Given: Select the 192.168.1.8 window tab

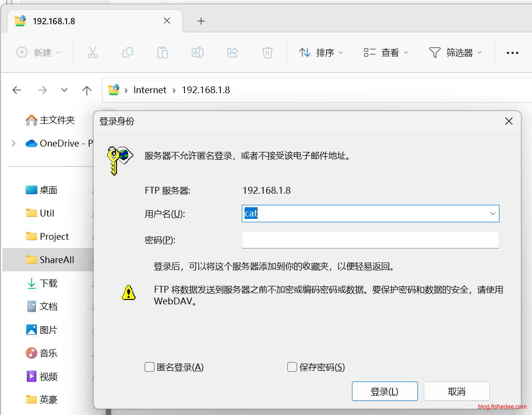Looking at the screenshot, I should pyautogui.click(x=87, y=21).
